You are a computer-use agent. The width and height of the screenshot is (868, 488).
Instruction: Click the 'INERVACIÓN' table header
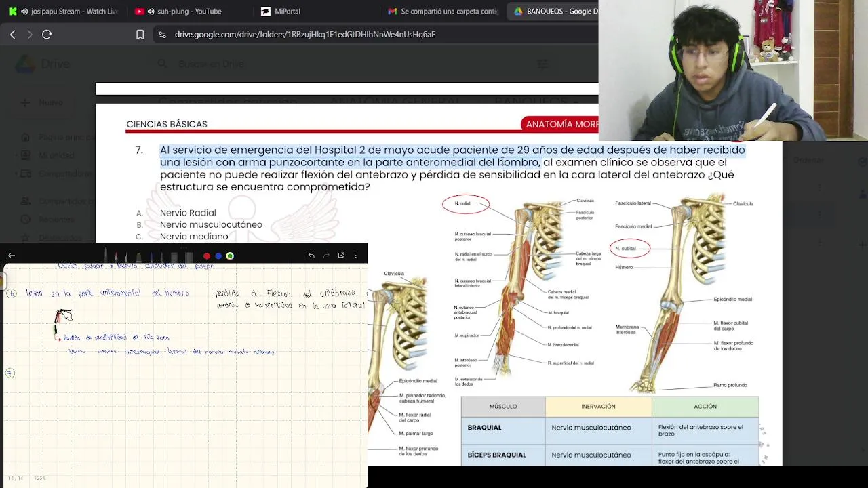(x=598, y=407)
